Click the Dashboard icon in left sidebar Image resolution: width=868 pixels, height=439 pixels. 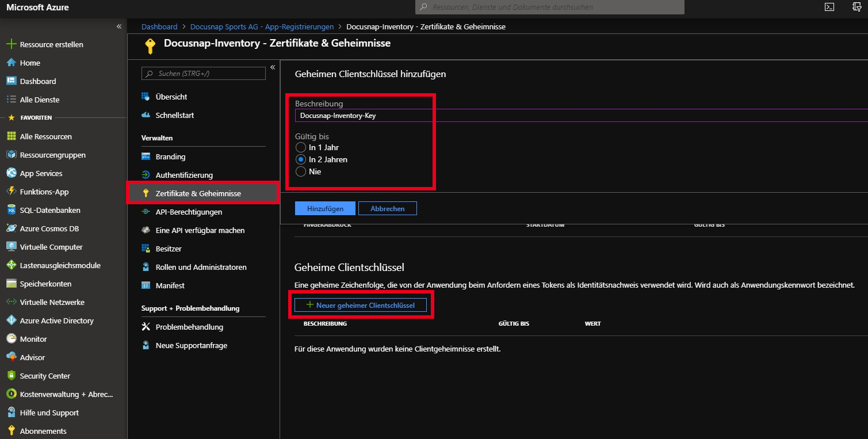click(x=11, y=81)
